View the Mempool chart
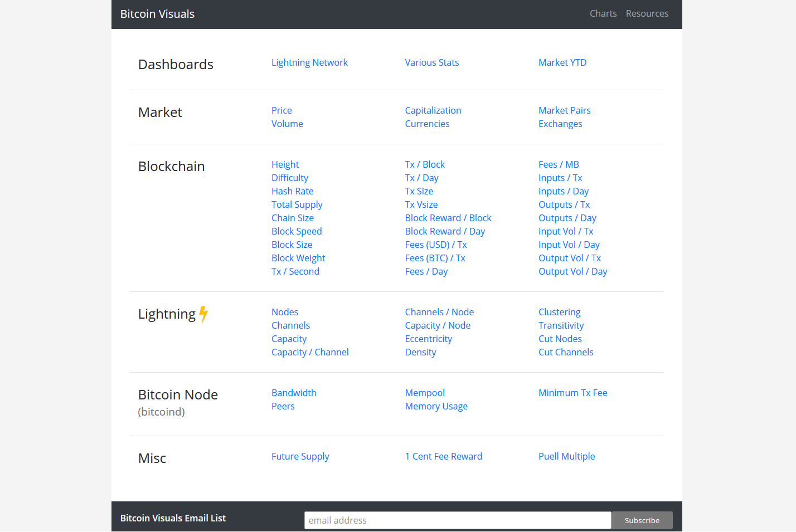This screenshot has height=532, width=796. click(x=425, y=393)
